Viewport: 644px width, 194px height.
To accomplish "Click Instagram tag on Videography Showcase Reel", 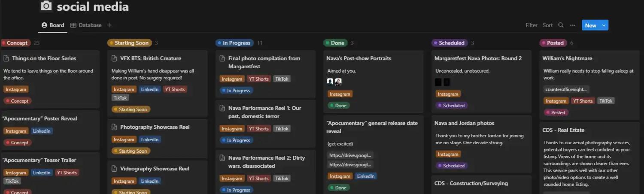I will pyautogui.click(x=124, y=181).
